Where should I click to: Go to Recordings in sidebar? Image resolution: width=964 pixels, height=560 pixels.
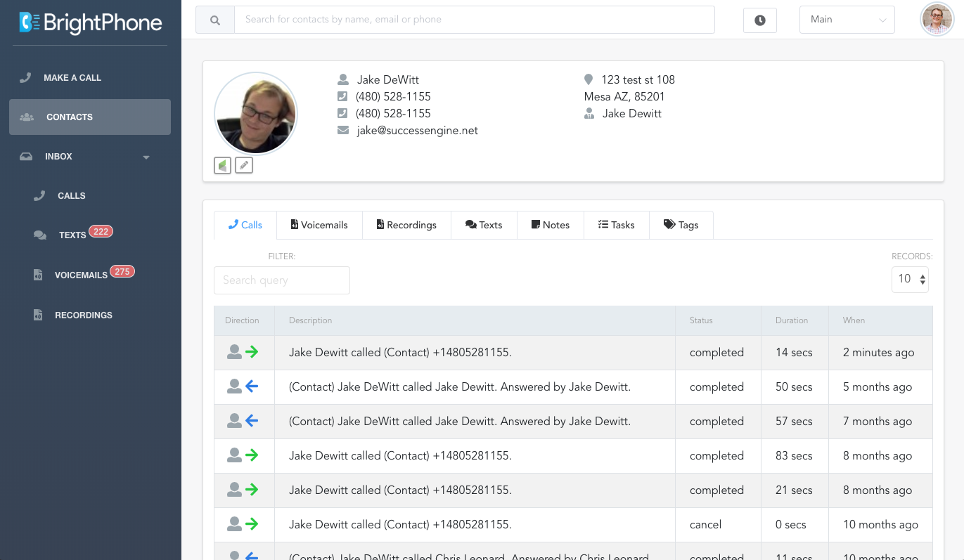click(x=83, y=315)
